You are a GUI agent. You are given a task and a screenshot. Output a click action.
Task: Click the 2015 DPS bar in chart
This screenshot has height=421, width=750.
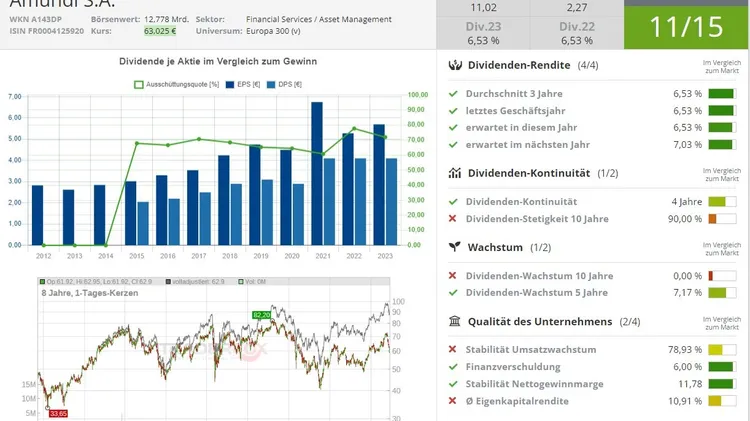click(143, 223)
